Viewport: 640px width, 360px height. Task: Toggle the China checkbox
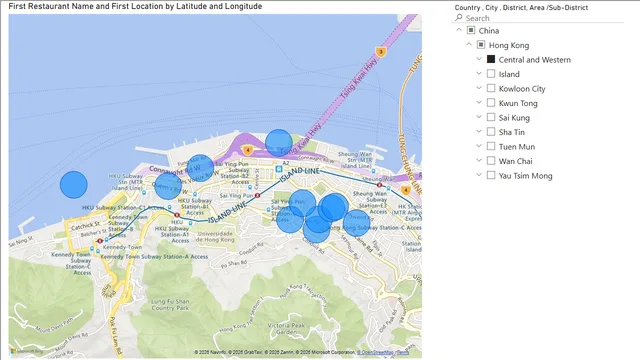(471, 30)
